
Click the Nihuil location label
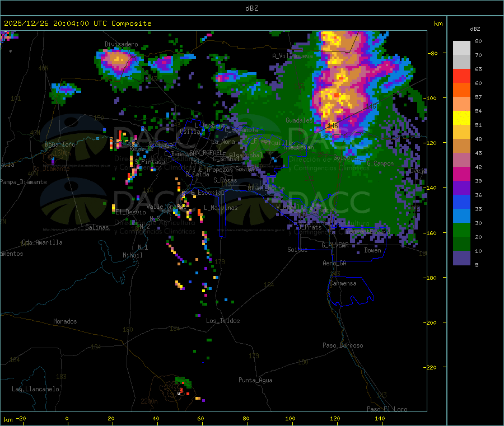(x=132, y=255)
